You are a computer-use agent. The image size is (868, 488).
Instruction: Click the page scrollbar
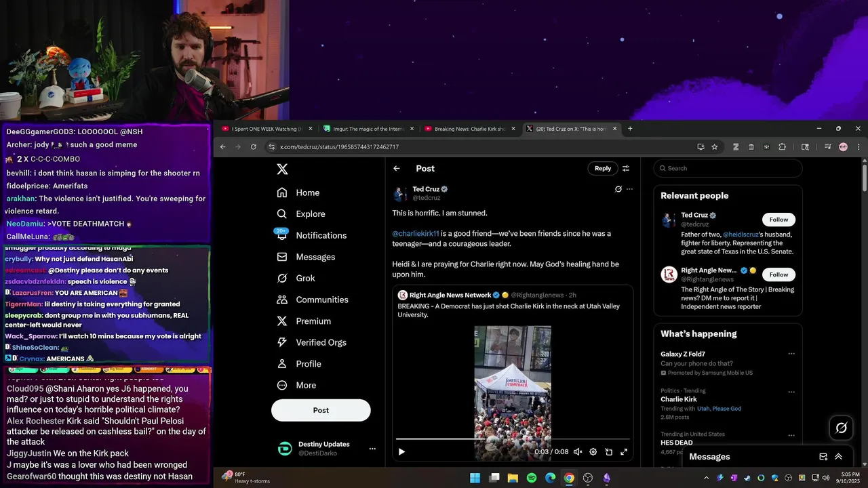pos(865,178)
